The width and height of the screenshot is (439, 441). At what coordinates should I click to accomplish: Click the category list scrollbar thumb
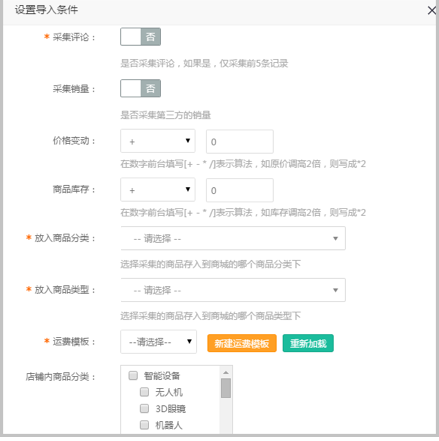(226, 388)
